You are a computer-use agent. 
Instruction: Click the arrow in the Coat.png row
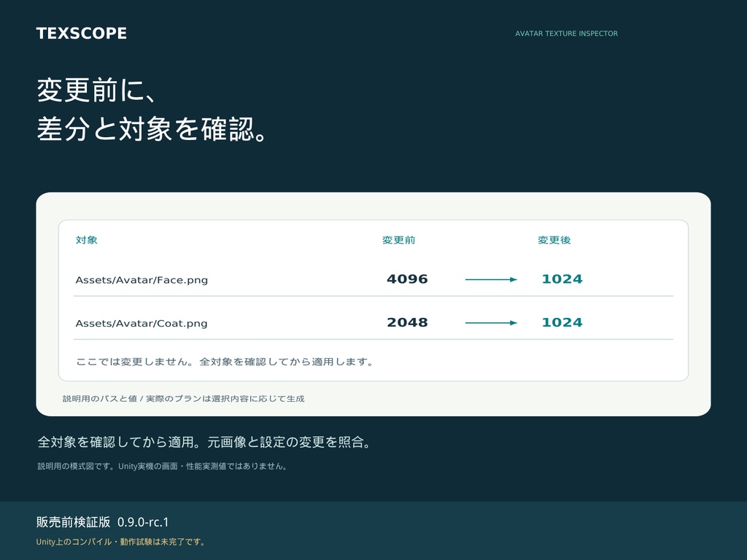point(491,323)
